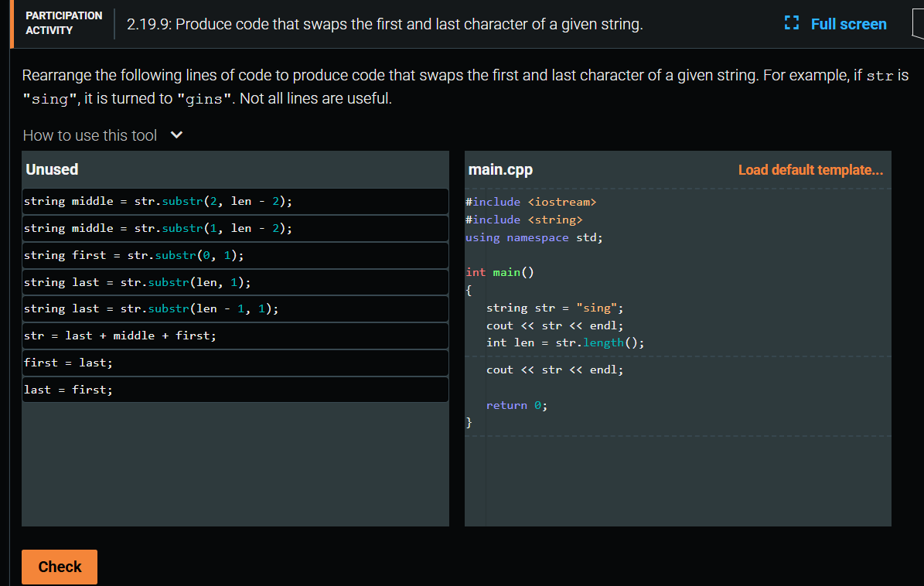Select line 'string middle = str.substr(1, len - 2);'
924x586 pixels.
[235, 229]
